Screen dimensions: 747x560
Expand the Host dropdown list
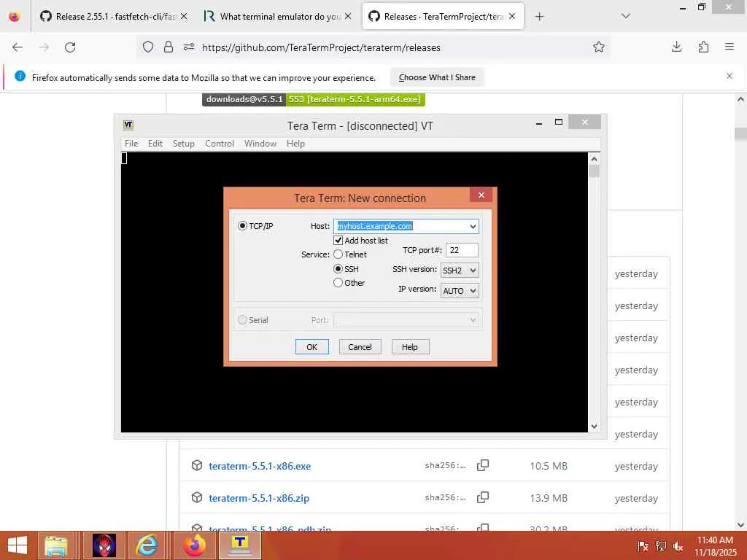[473, 226]
